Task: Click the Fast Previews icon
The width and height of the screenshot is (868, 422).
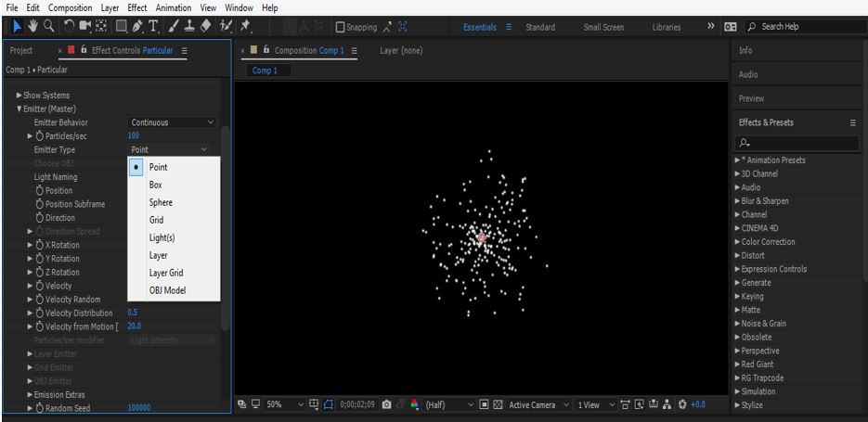Action: [x=640, y=405]
